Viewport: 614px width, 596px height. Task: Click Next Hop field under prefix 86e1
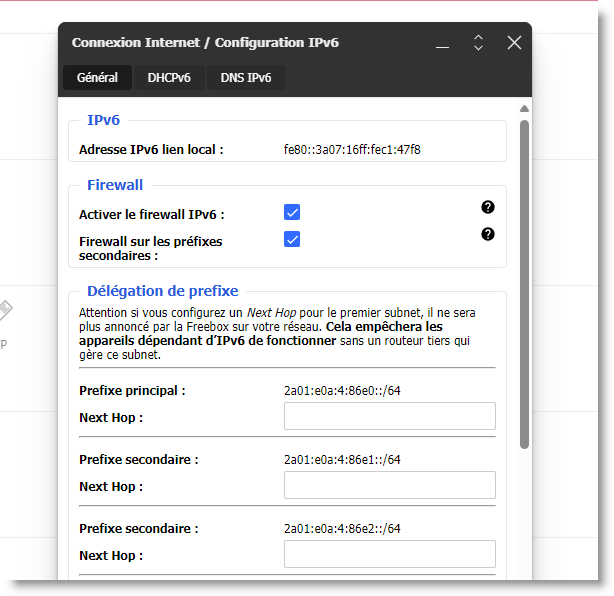(389, 485)
